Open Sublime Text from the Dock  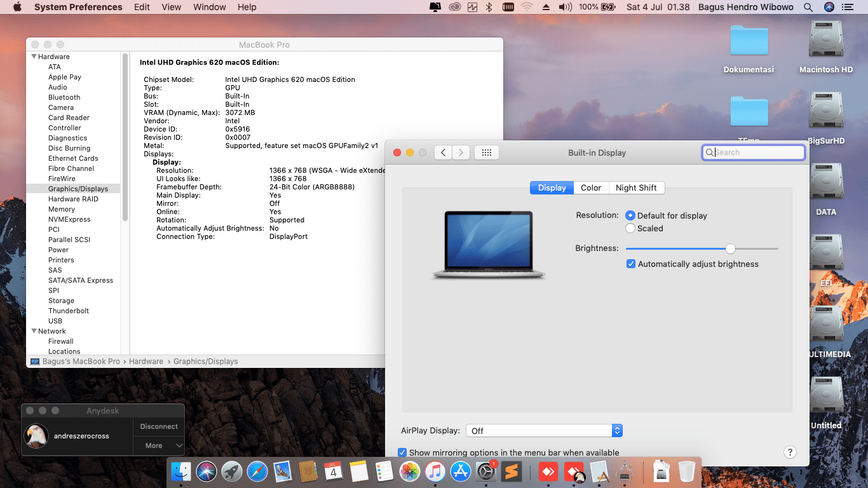pyautogui.click(x=511, y=471)
